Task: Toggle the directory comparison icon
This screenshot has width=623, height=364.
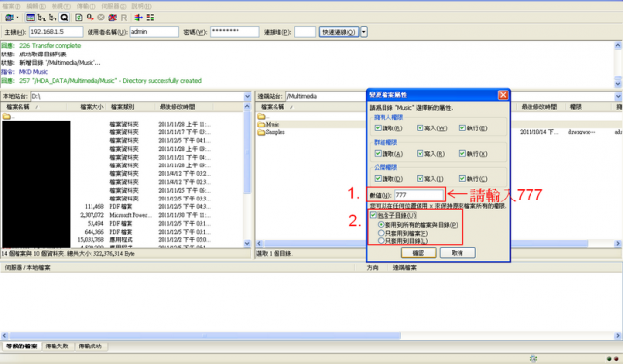Action: coord(150,18)
